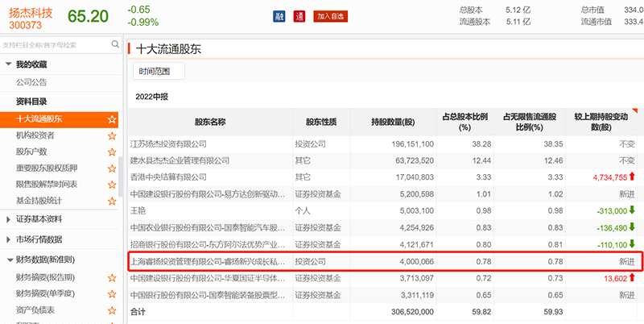Viewport: 644px width, 324px height.
Task: Open 财务摘要(单季度) item
Action: [45, 293]
